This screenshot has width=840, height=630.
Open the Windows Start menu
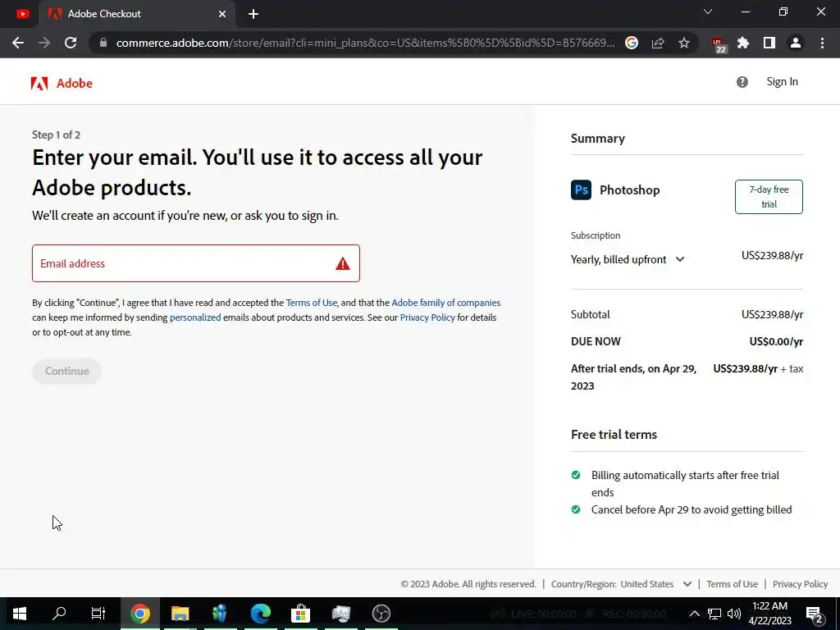(x=20, y=614)
